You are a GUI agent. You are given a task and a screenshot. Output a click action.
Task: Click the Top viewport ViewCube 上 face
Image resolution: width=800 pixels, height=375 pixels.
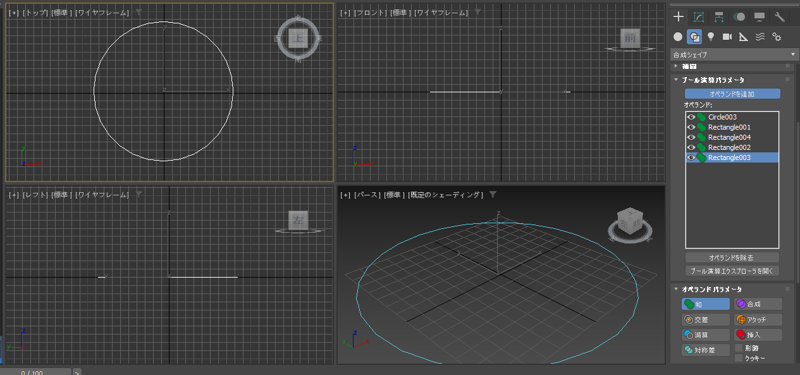pyautogui.click(x=298, y=38)
